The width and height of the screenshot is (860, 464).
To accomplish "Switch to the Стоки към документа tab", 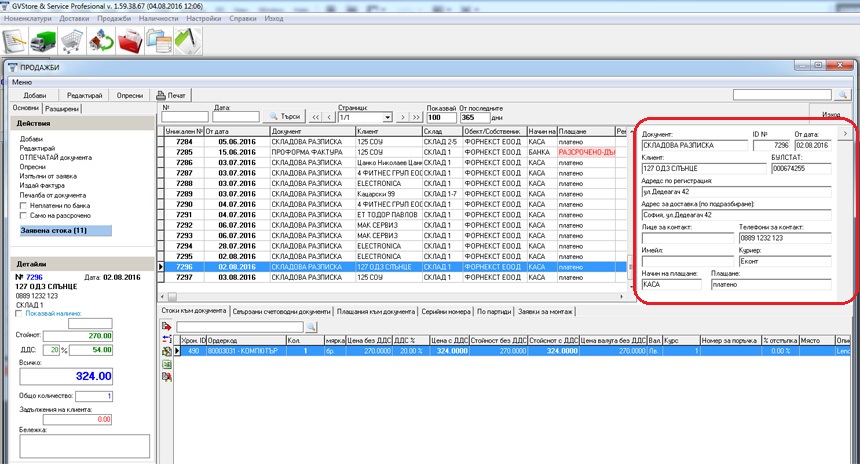I will (194, 310).
